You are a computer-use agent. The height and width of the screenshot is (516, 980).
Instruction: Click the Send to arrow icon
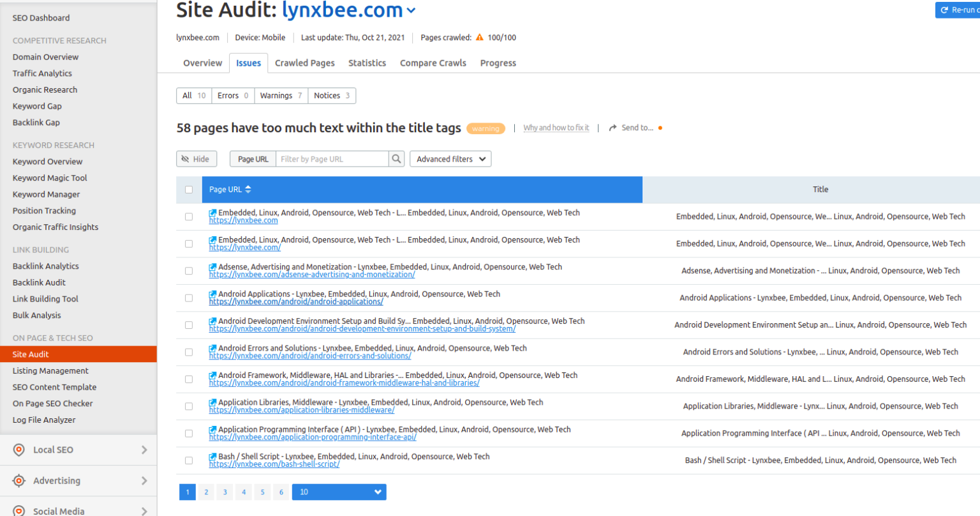(612, 127)
